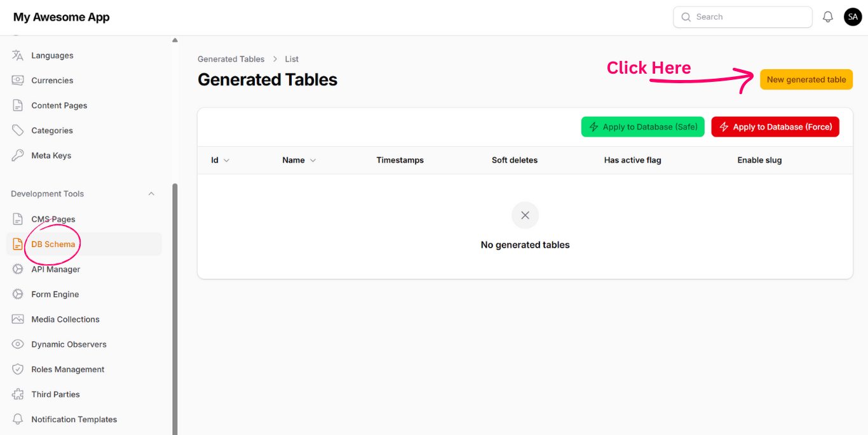Click the Languages translate icon in sidebar

pos(18,55)
